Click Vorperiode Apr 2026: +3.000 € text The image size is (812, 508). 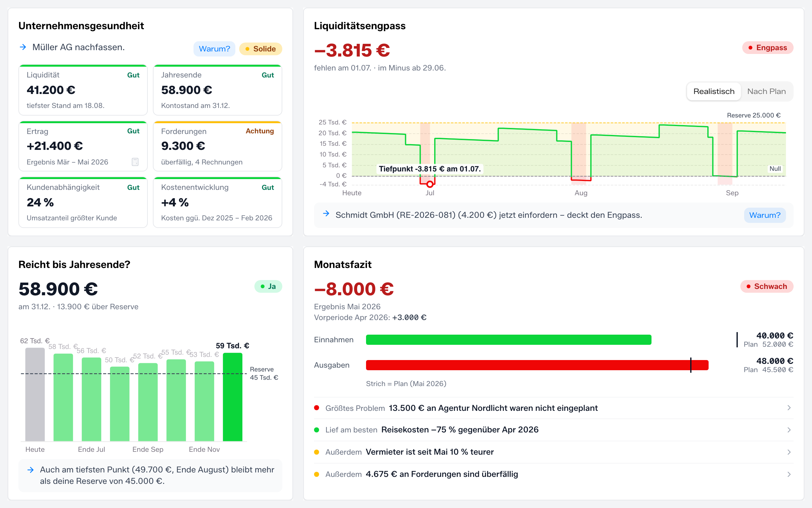[x=370, y=317]
